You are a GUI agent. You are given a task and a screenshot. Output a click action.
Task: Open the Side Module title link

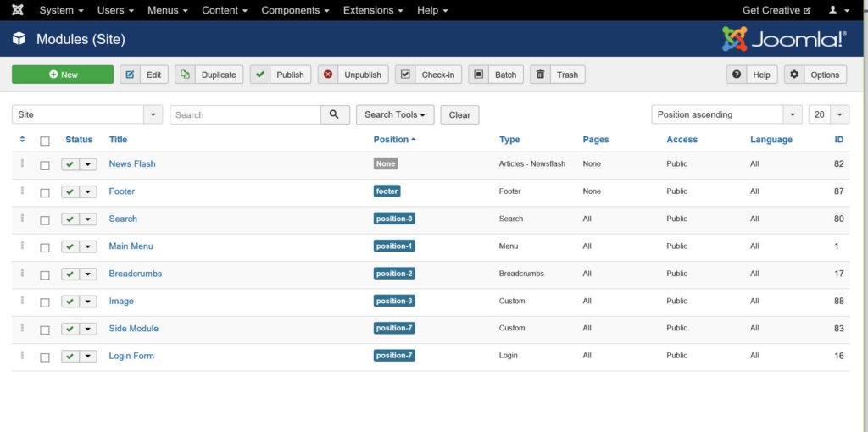click(133, 329)
